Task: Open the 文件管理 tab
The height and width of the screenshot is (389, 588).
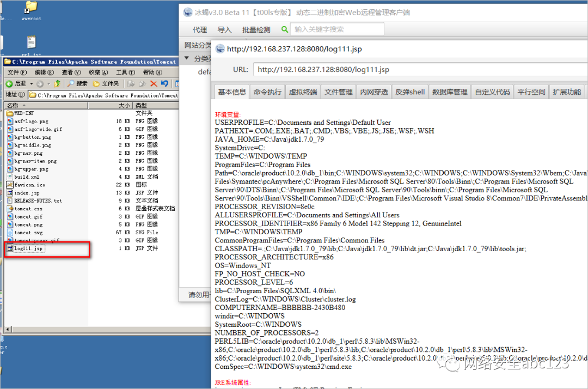Action: pyautogui.click(x=338, y=92)
